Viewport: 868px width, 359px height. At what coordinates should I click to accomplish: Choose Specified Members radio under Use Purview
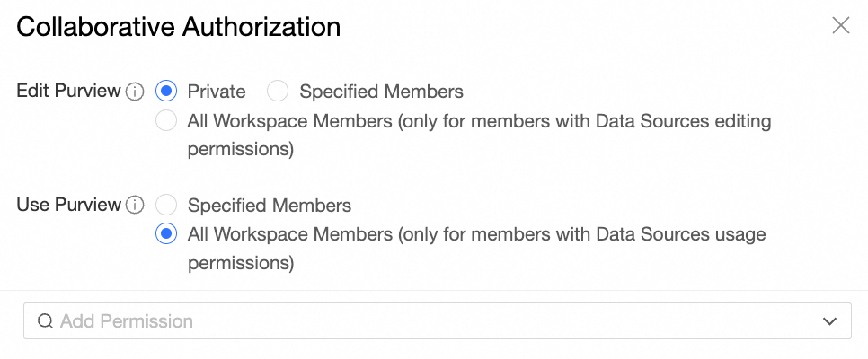tap(166, 206)
